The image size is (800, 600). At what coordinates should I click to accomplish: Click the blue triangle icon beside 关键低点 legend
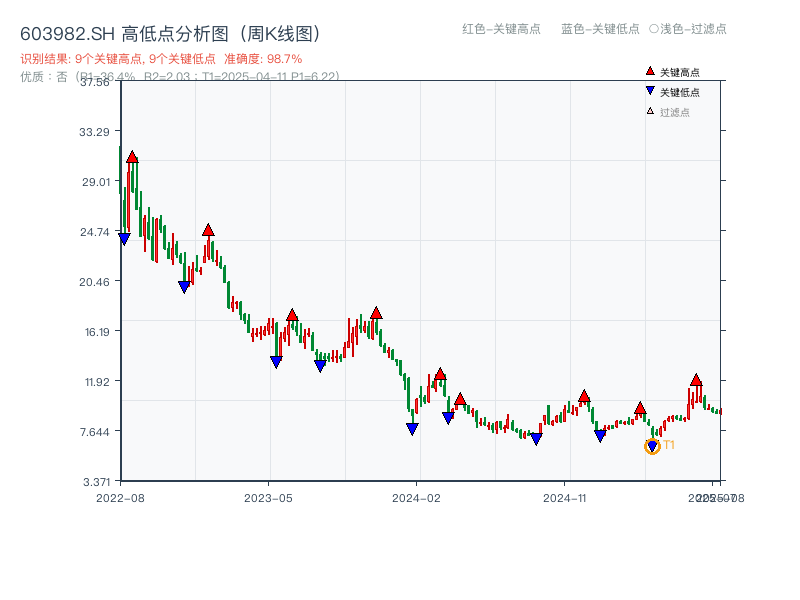[x=650, y=91]
